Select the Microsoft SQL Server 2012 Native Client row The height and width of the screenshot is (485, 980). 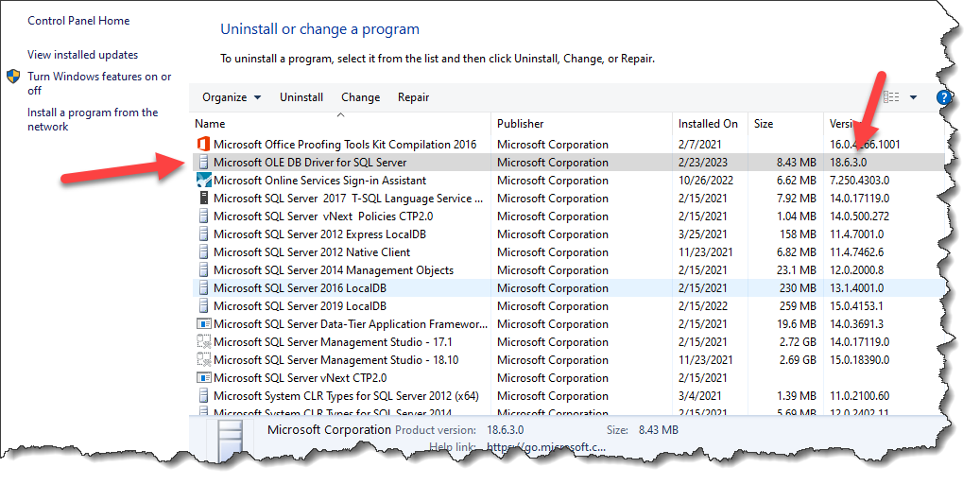tap(312, 252)
